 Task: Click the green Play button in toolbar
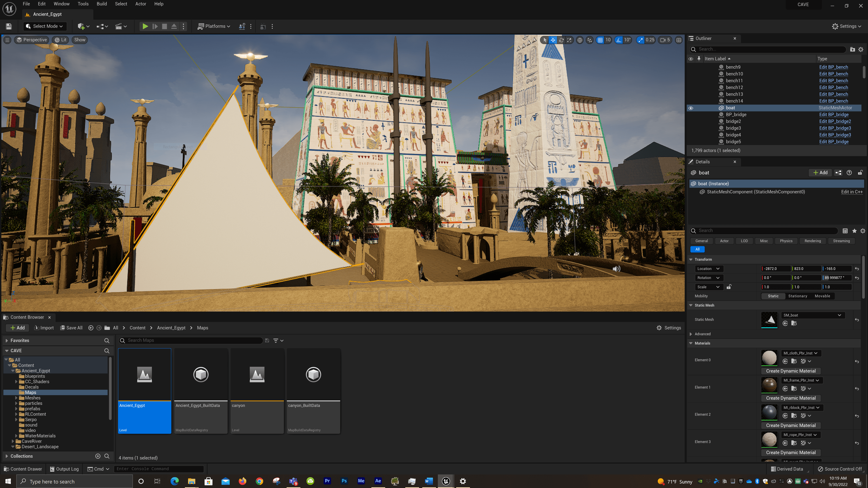(x=145, y=26)
